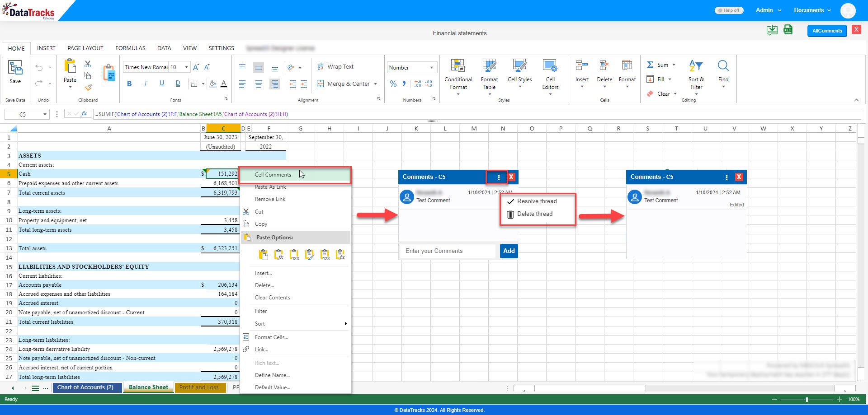The height and width of the screenshot is (415, 868).
Task: Toggle bottom vertical alignment
Action: coord(275,68)
